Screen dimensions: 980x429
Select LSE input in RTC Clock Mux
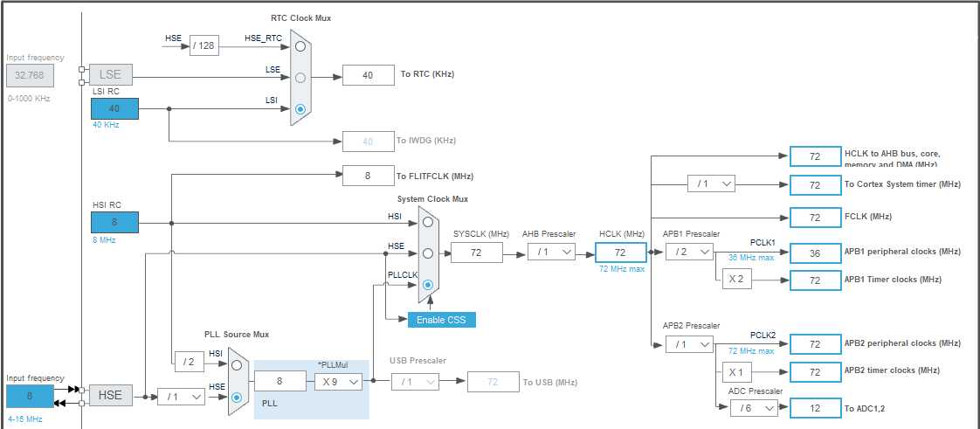[300, 78]
